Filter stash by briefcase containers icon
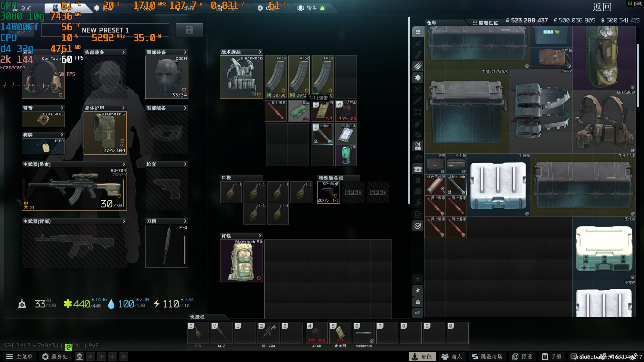Viewport: 644px width, 362px height. [x=418, y=169]
